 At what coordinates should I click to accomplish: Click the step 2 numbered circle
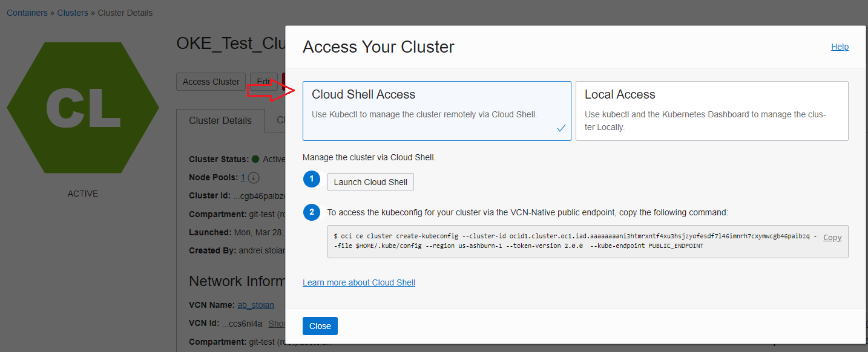[x=311, y=212]
